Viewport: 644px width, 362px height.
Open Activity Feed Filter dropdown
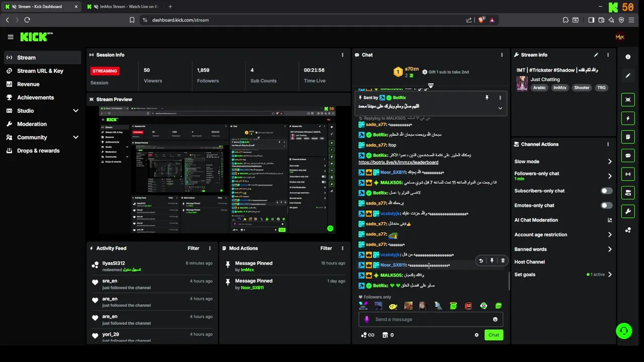tap(193, 248)
